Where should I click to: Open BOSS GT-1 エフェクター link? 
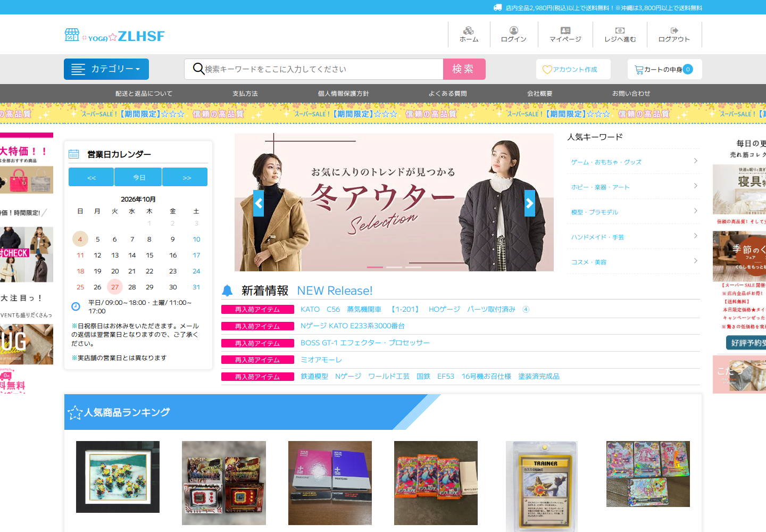tap(365, 343)
